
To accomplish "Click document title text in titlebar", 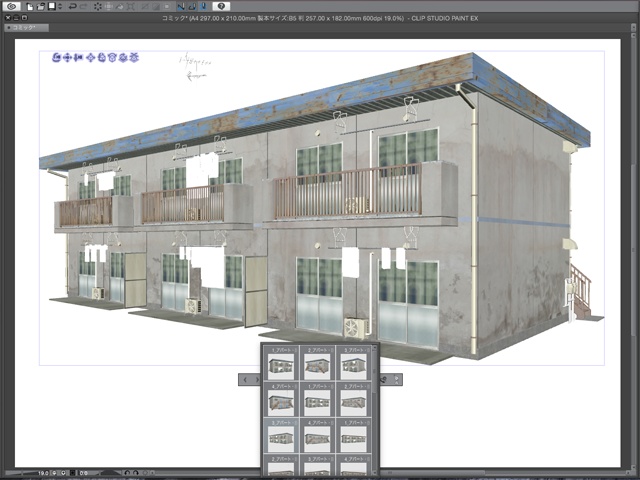I will (x=320, y=18).
